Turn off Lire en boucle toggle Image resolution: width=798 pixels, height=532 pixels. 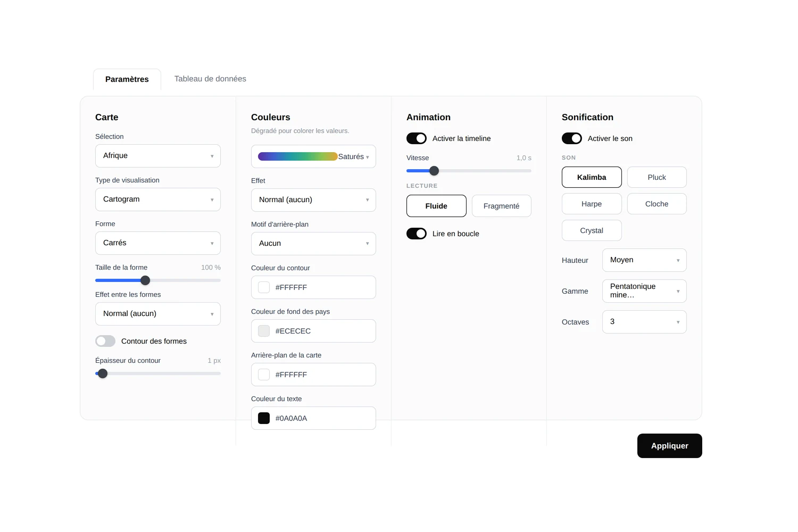pos(417,234)
